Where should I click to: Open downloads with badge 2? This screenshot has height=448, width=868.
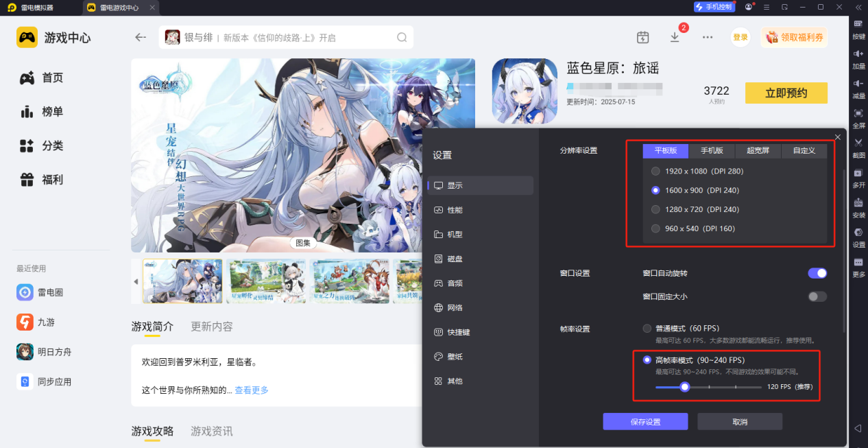(675, 37)
